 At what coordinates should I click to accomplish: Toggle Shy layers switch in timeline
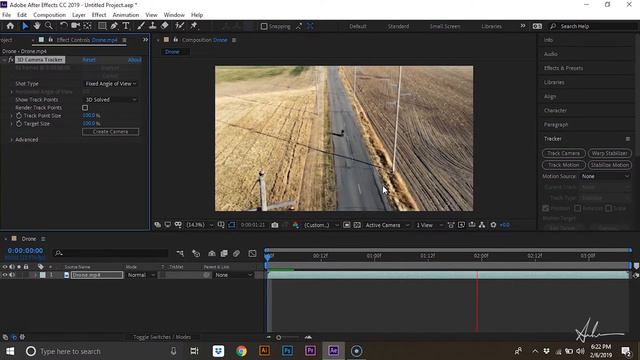click(211, 253)
